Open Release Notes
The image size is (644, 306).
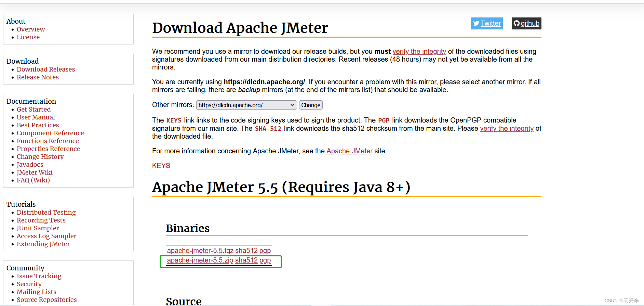click(38, 77)
